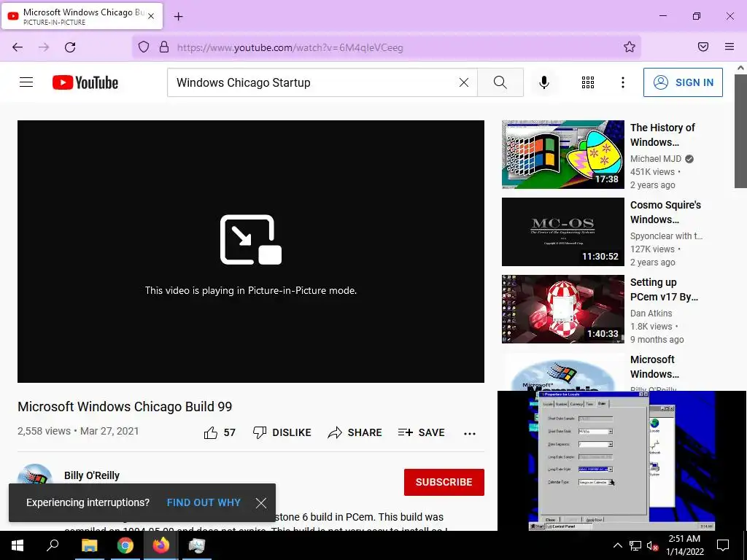747x560 pixels.
Task: Click the main video player area
Action: [x=251, y=252]
